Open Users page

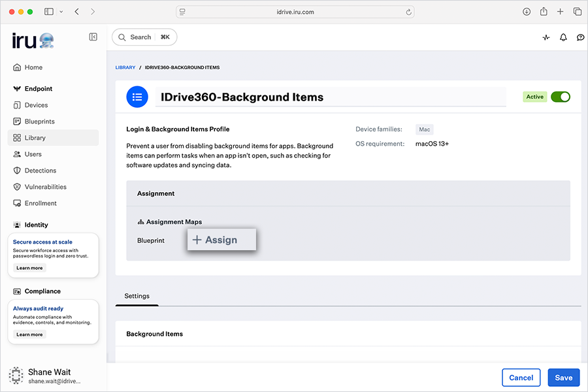point(53,154)
